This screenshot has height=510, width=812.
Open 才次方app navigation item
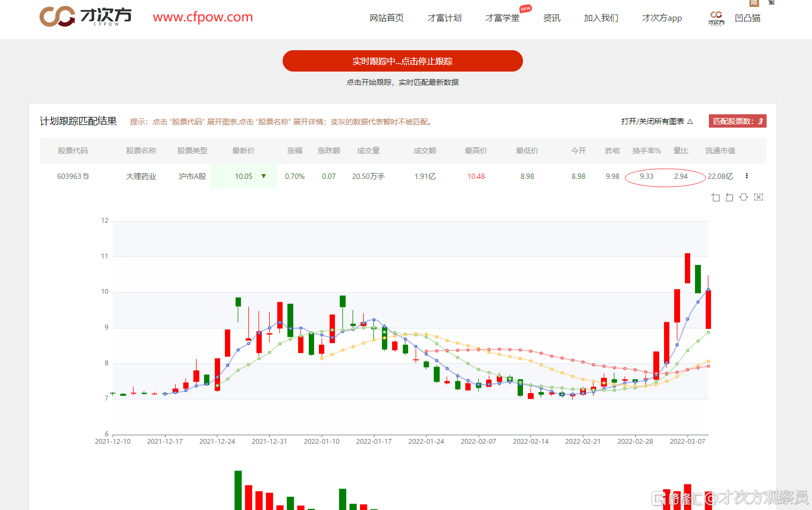[662, 18]
